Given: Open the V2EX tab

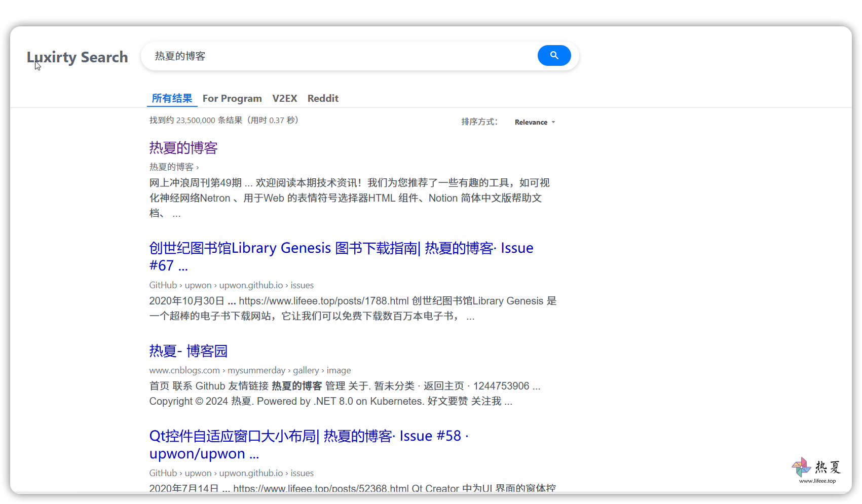Looking at the screenshot, I should click(x=285, y=98).
